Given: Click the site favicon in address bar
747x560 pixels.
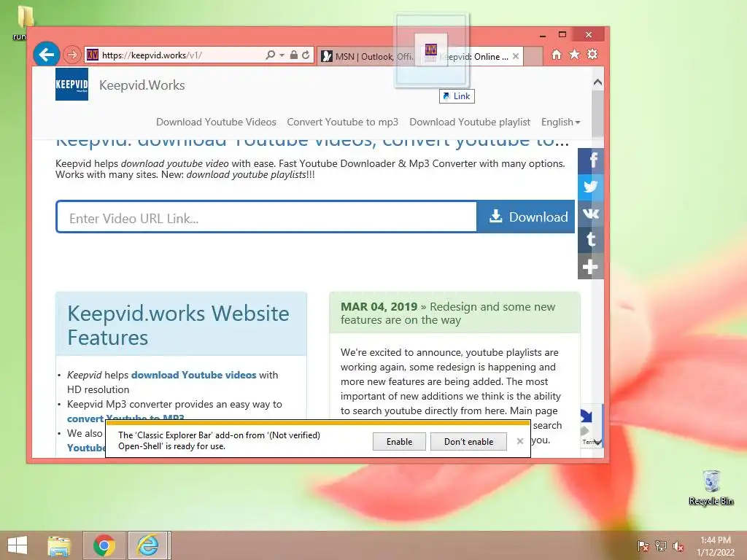Looking at the screenshot, I should pos(93,55).
